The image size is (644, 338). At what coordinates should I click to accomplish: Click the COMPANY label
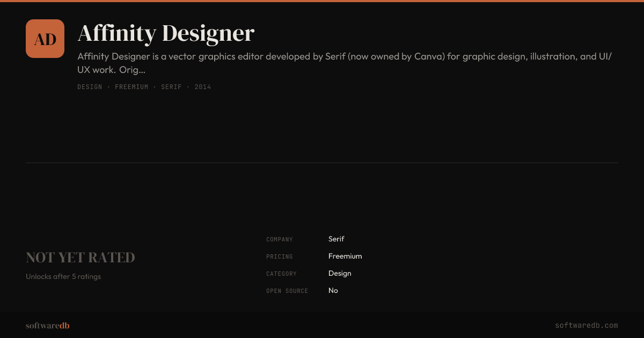point(280,240)
